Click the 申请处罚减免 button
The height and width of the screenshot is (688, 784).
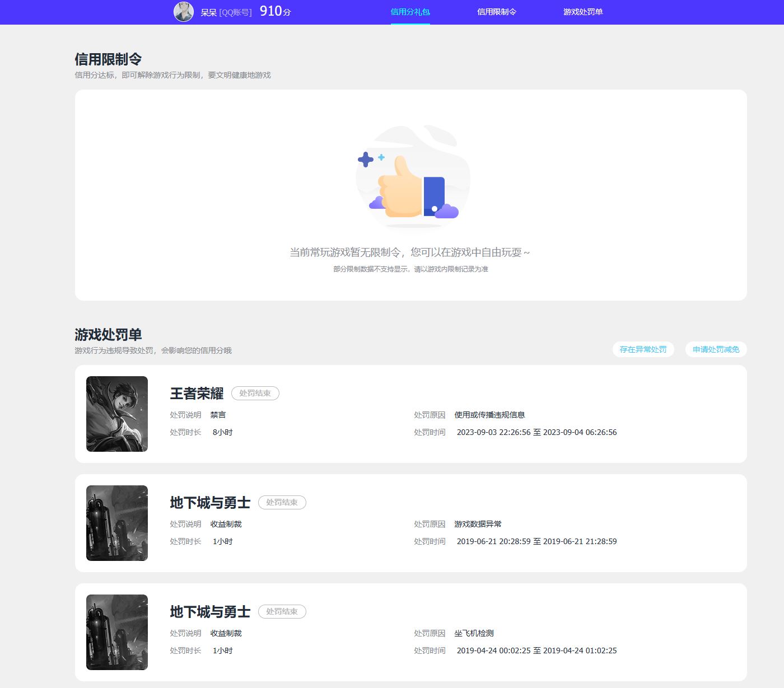click(716, 349)
